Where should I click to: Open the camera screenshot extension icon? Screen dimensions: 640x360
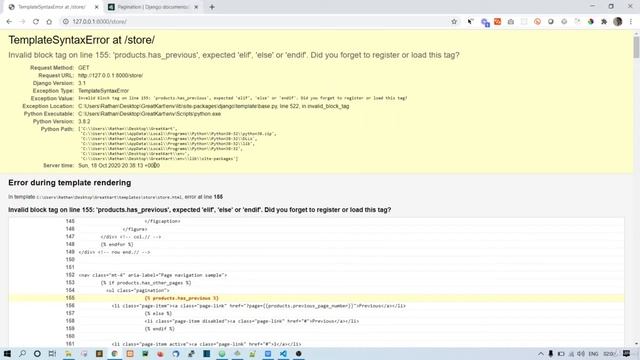[511, 22]
